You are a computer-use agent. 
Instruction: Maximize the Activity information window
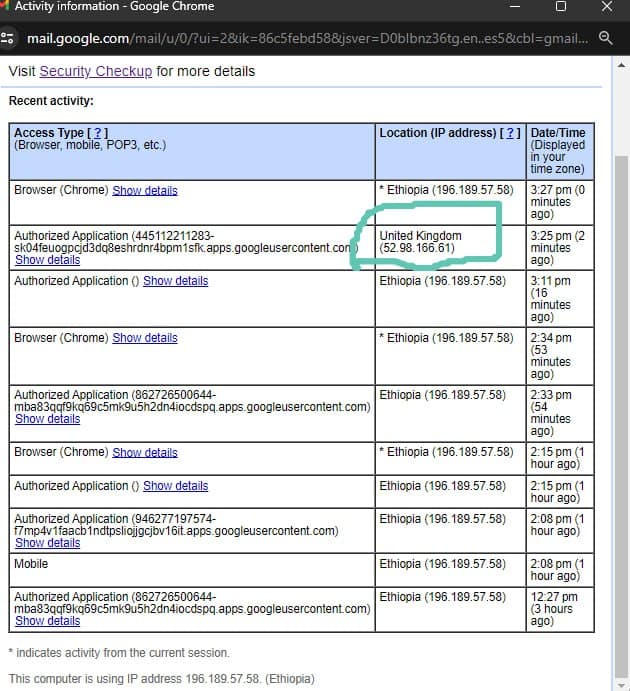point(560,6)
